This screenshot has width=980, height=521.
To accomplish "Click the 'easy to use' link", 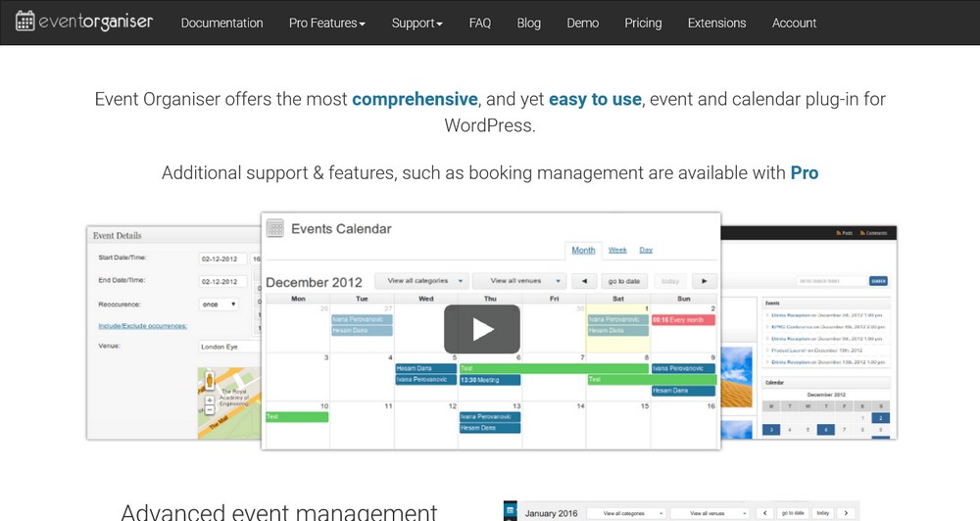I will click(x=595, y=99).
